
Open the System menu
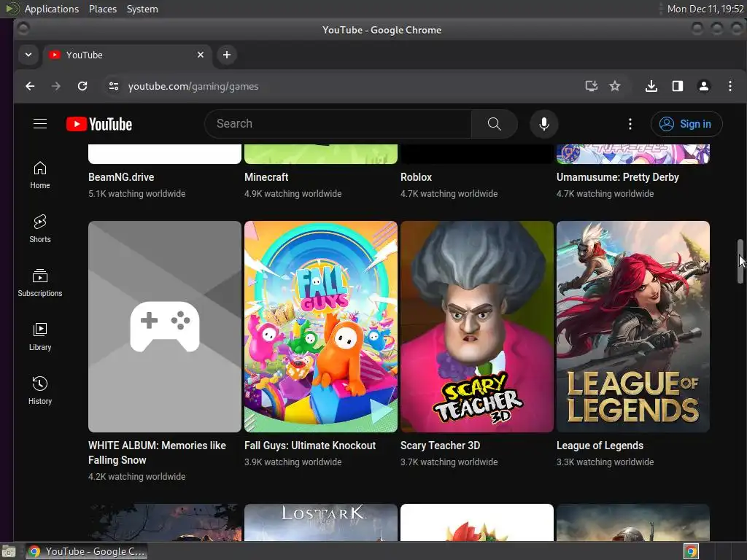(x=142, y=9)
